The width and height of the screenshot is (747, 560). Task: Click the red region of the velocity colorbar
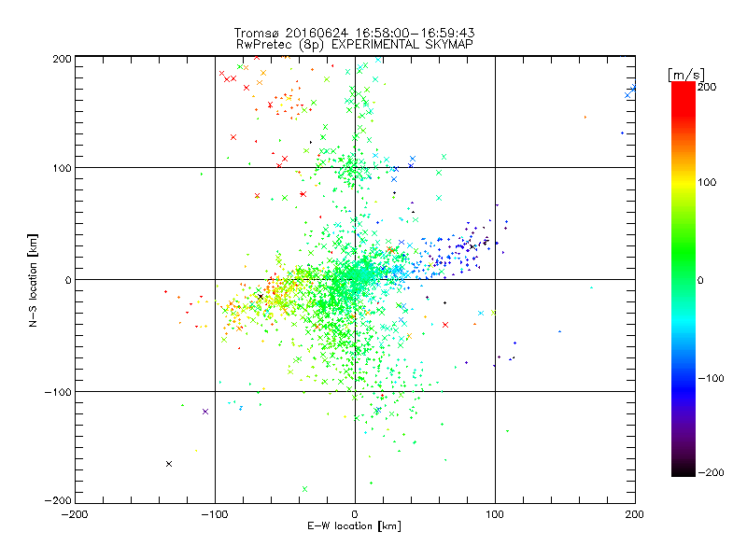tap(684, 98)
